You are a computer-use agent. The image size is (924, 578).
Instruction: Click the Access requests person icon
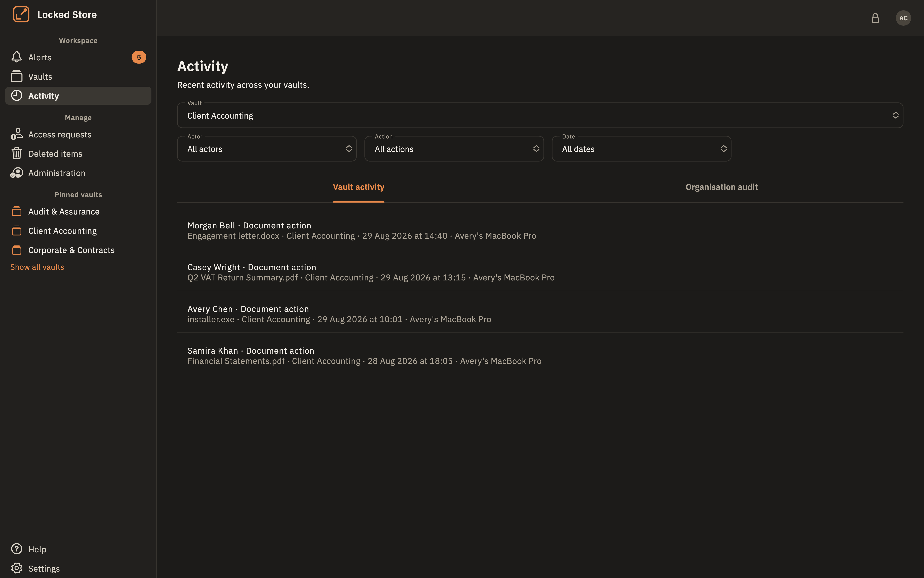[x=16, y=134]
